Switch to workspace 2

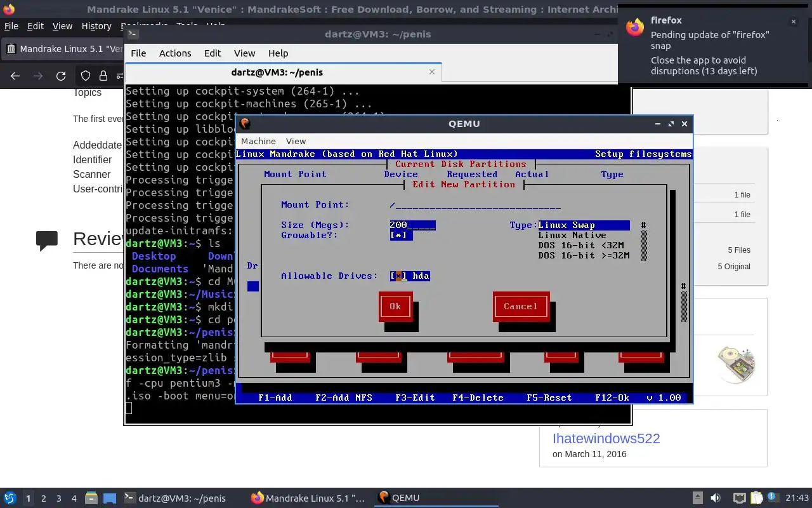click(44, 498)
